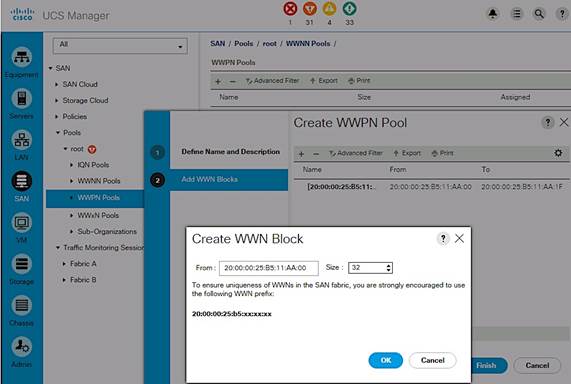Expand the SAN Cloud tree node
Viewport: 571px width, 384px height.
pyautogui.click(x=57, y=85)
